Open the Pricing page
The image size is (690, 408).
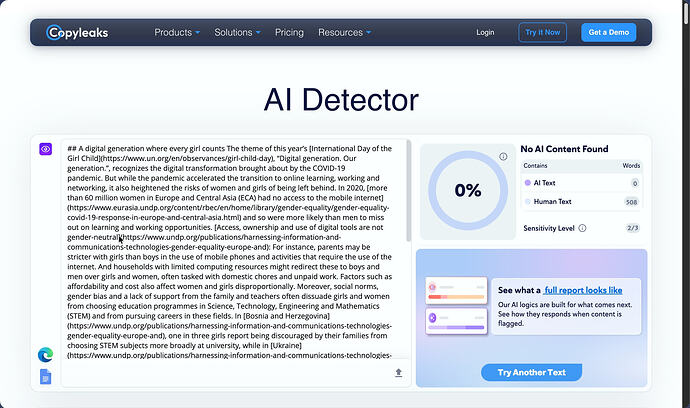pos(289,32)
